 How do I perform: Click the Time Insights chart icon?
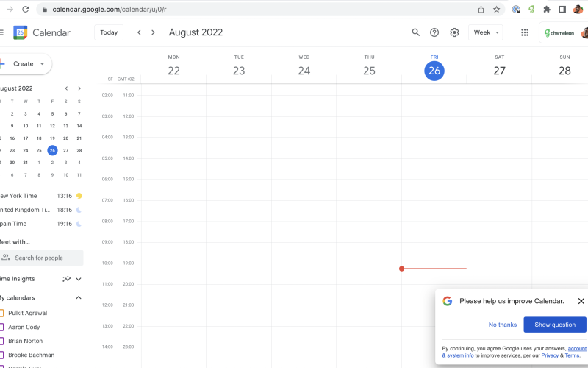(67, 279)
